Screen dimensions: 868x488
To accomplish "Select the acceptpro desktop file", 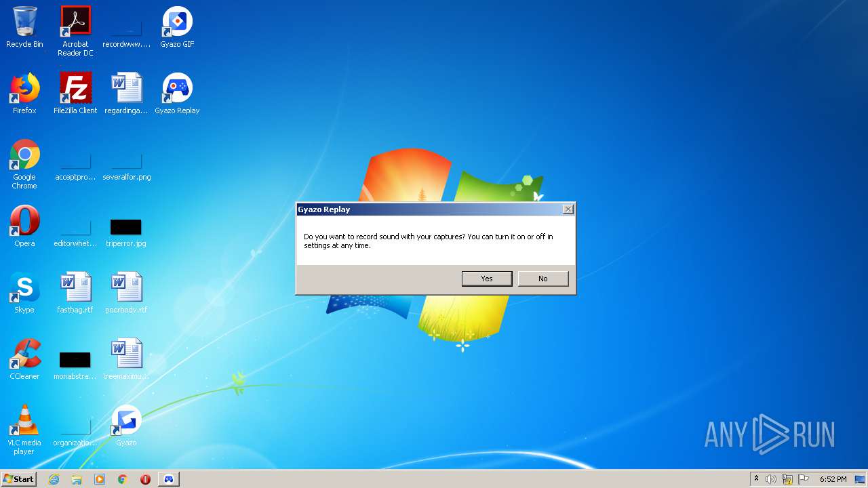I will 75,167.
